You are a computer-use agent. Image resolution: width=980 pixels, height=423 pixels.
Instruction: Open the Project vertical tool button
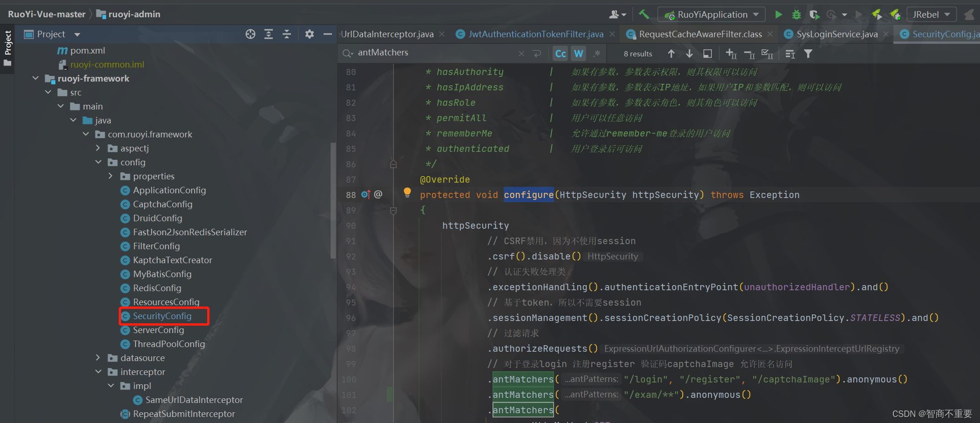[7, 48]
